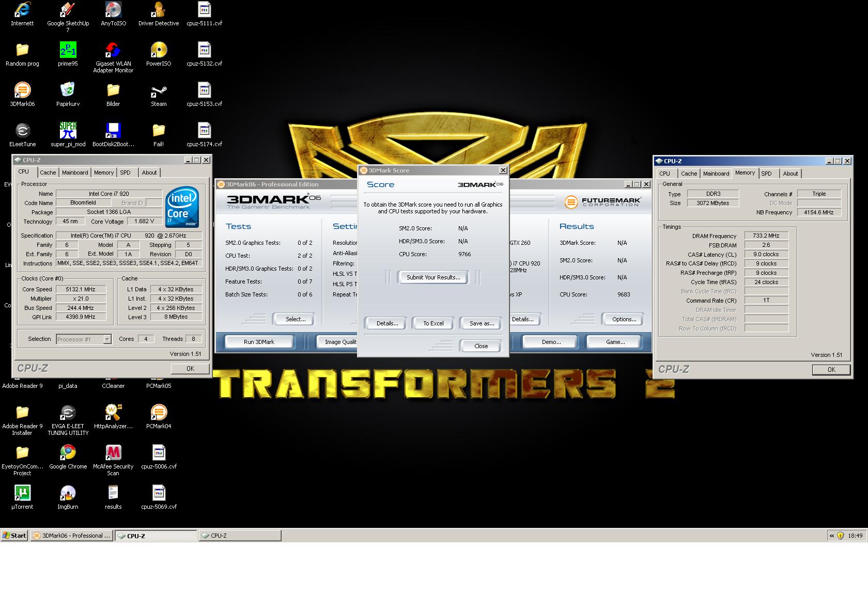Expand hidden system tray icons
The width and height of the screenshot is (868, 595).
click(832, 536)
